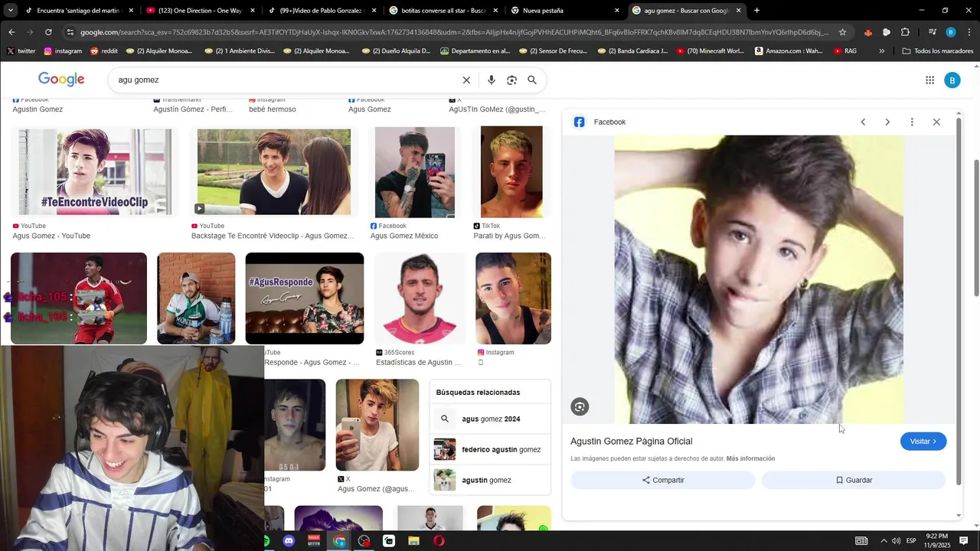The image size is (980, 551).
Task: Open Parati by Agus Gom TikTok thumbnail
Action: tap(511, 172)
